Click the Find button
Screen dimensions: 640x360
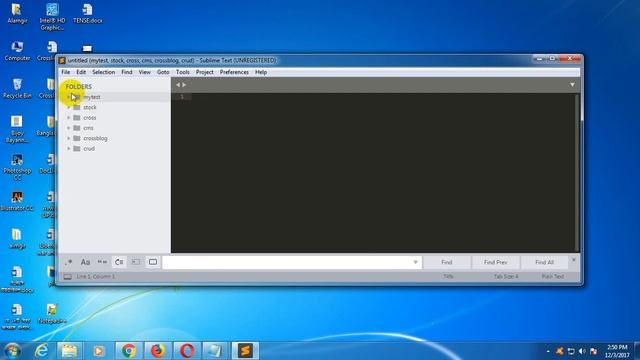coord(447,262)
